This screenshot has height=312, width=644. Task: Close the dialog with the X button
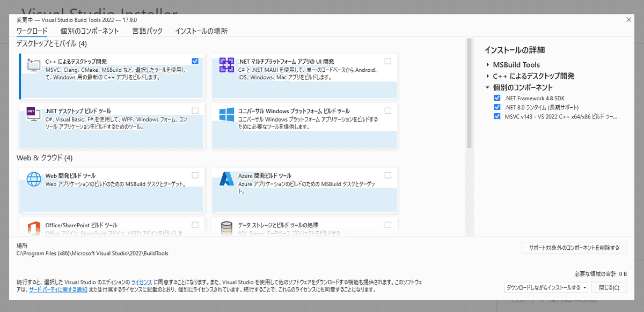pos(628,20)
